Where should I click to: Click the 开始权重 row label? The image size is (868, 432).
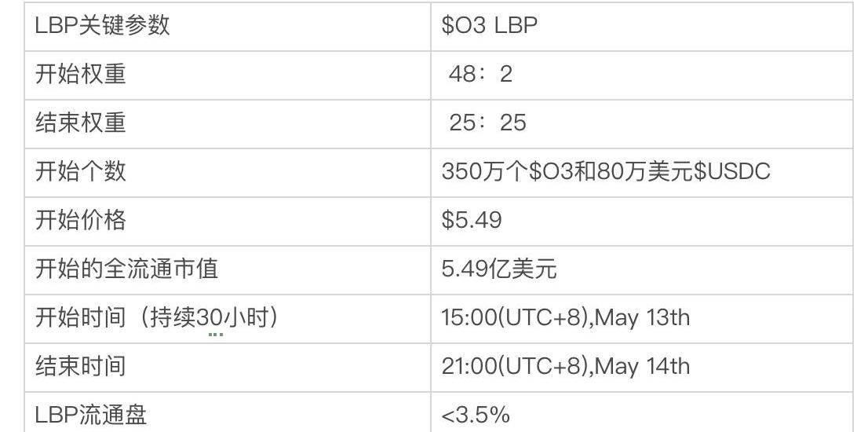point(80,74)
